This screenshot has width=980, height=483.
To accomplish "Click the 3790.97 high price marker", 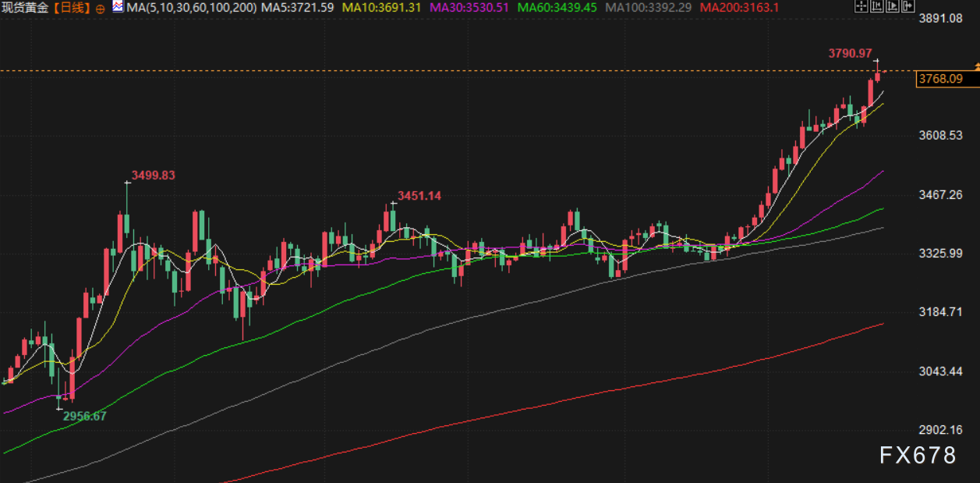I will point(849,53).
